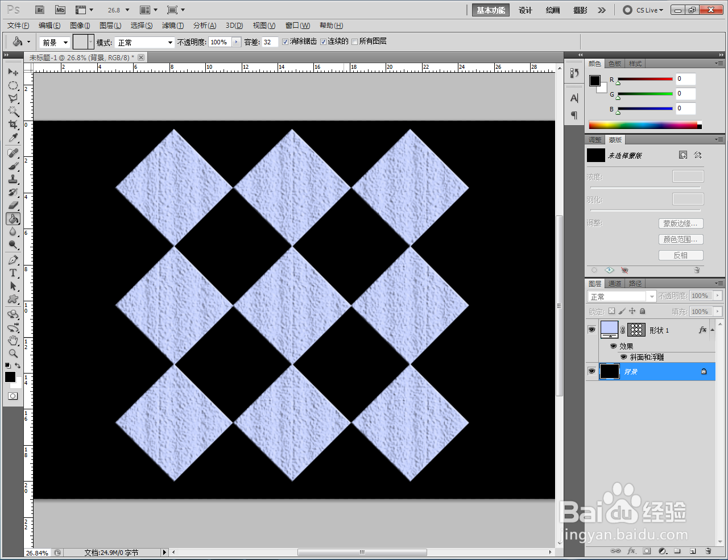Select the Eyedropper tool
The height and width of the screenshot is (560, 728).
click(x=13, y=138)
